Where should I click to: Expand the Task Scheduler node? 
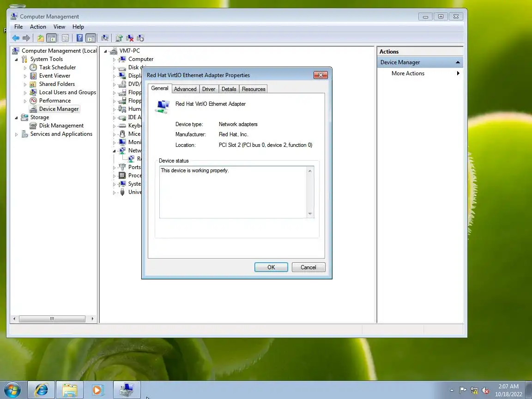coord(25,68)
